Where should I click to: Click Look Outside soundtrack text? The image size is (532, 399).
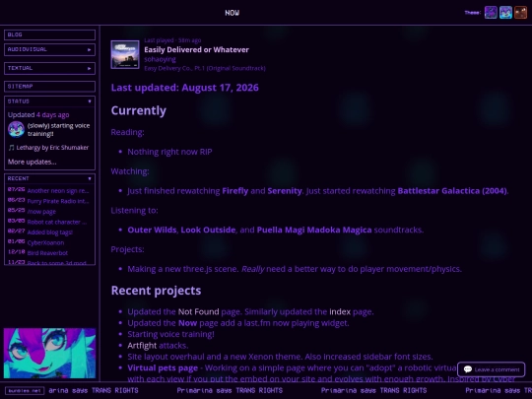208,230
